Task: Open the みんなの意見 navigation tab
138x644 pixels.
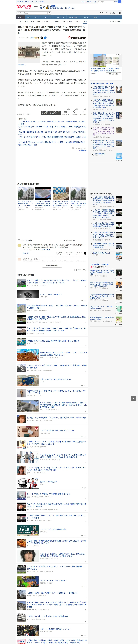Action: [x=73, y=17]
